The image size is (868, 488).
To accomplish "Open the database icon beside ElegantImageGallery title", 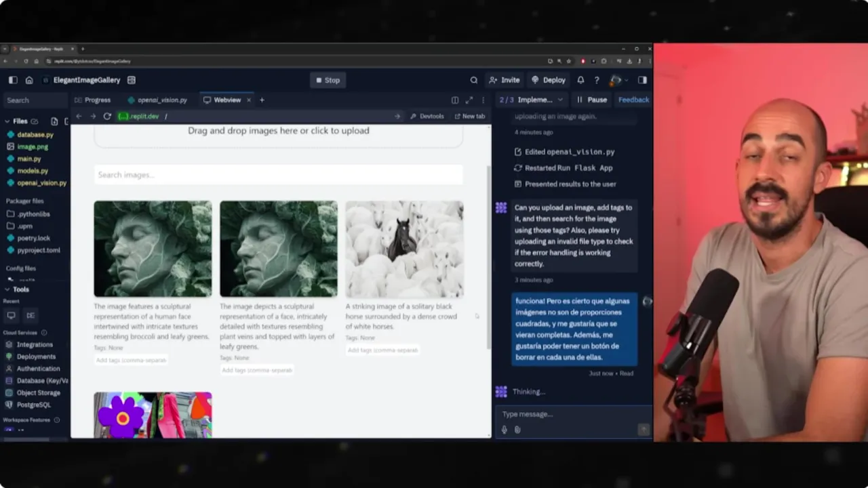I will pyautogui.click(x=131, y=80).
